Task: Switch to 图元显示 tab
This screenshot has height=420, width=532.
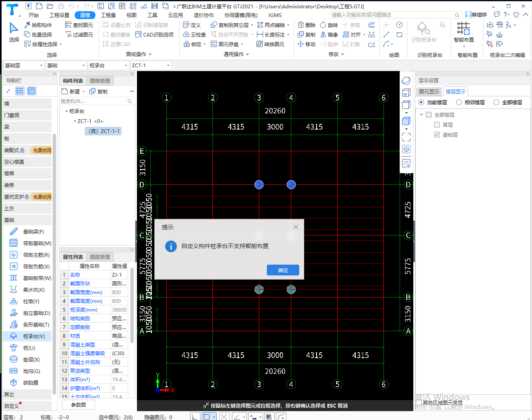Action: (x=429, y=91)
